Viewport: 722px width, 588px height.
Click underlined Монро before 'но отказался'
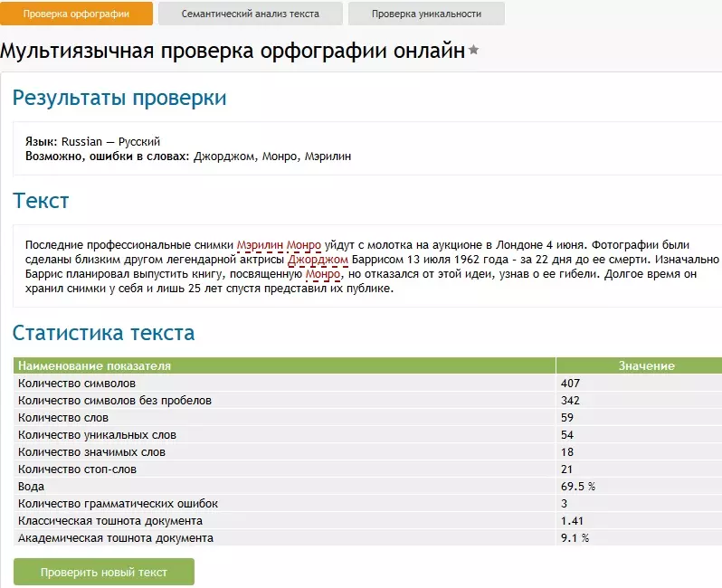tap(323, 274)
